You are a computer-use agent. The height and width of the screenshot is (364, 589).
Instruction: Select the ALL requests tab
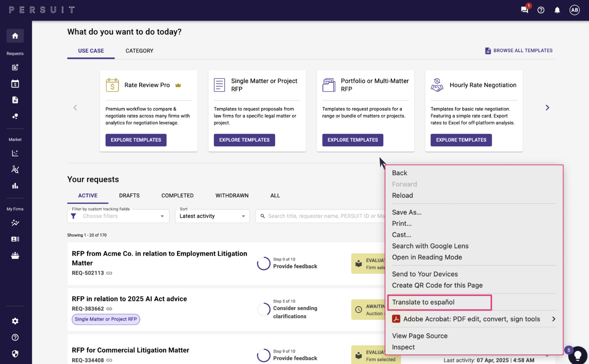point(275,195)
